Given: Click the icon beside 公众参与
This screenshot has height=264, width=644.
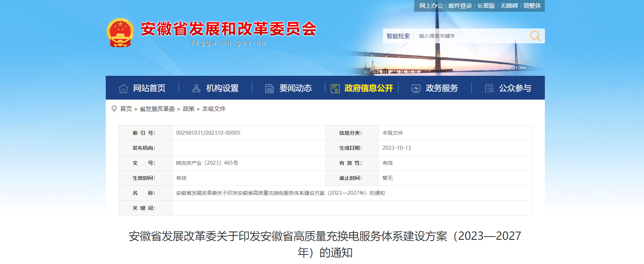Looking at the screenshot, I should coord(489,89).
